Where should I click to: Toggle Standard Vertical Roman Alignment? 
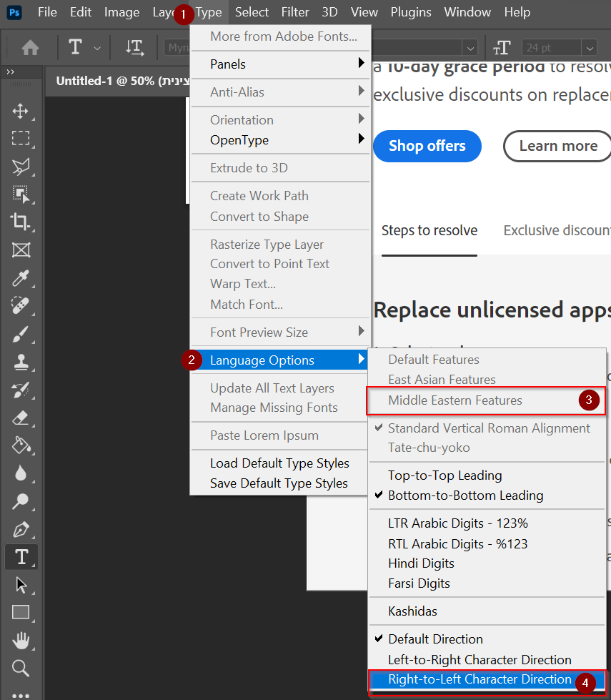(487, 428)
